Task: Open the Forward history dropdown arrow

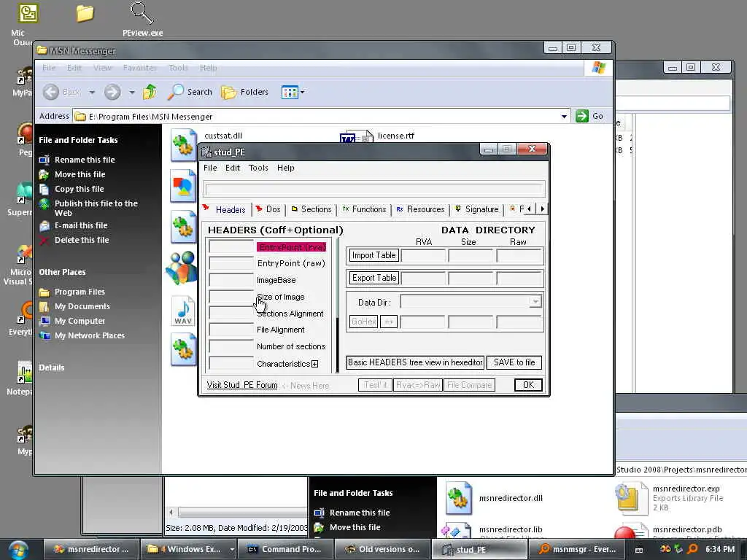Action: click(x=131, y=92)
